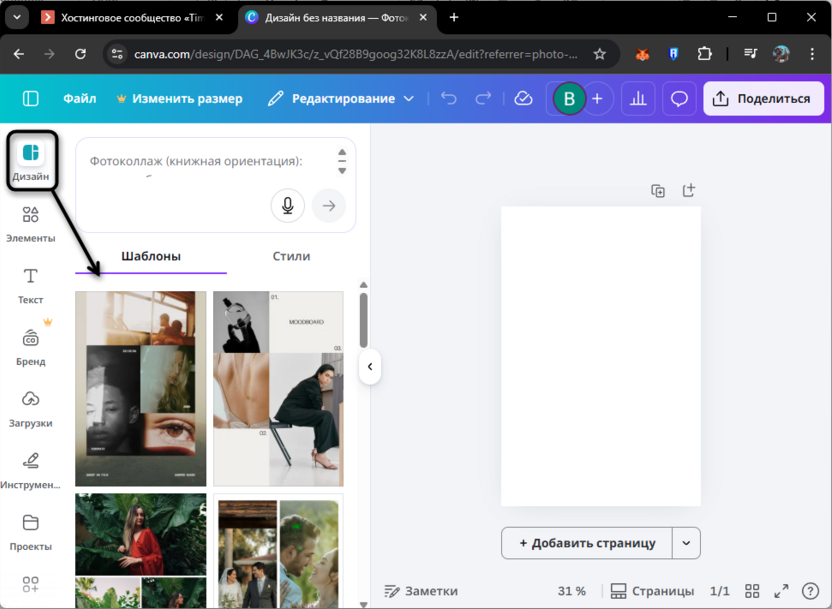832x609 pixels.
Task: Adjust zoom via 31% control
Action: coord(573,591)
